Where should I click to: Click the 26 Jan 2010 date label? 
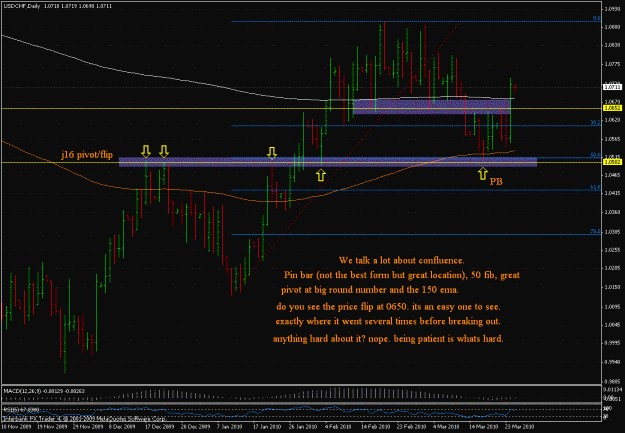pyautogui.click(x=302, y=427)
